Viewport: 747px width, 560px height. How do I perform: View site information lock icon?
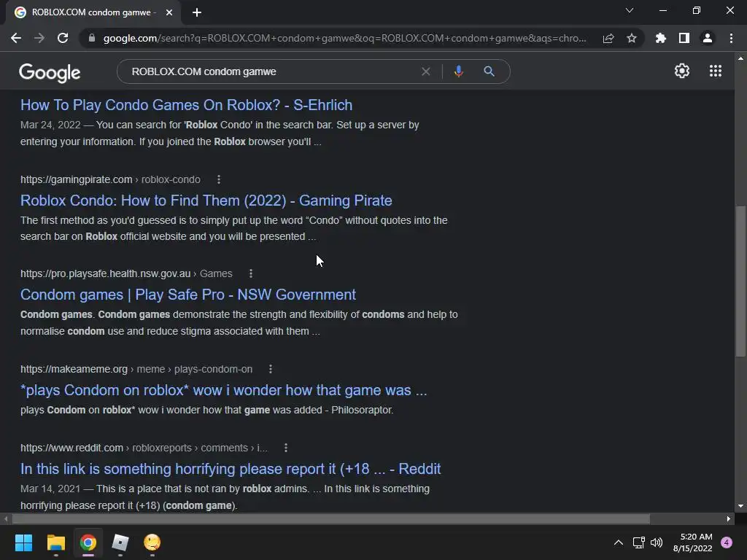(92, 38)
